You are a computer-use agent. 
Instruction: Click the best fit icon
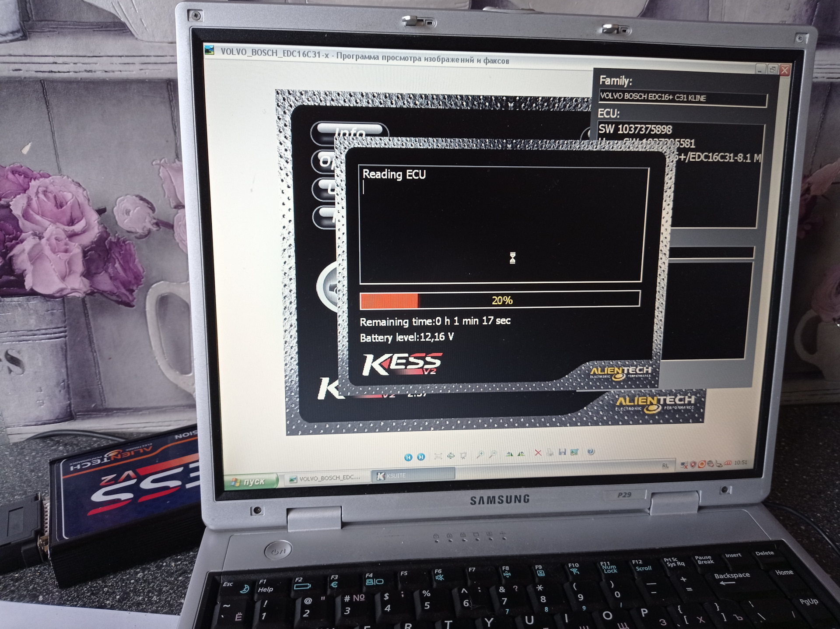[x=438, y=457]
